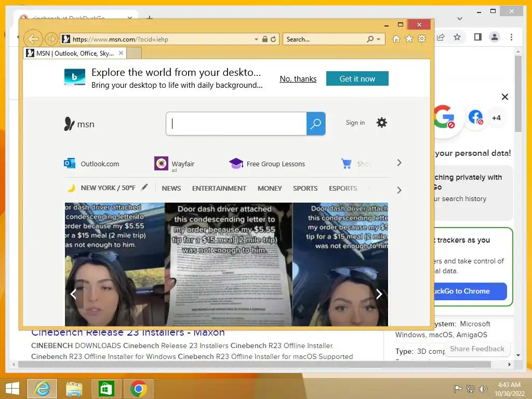The width and height of the screenshot is (532, 399).
Task: Click the security lock icon in address bar
Action: (265, 39)
